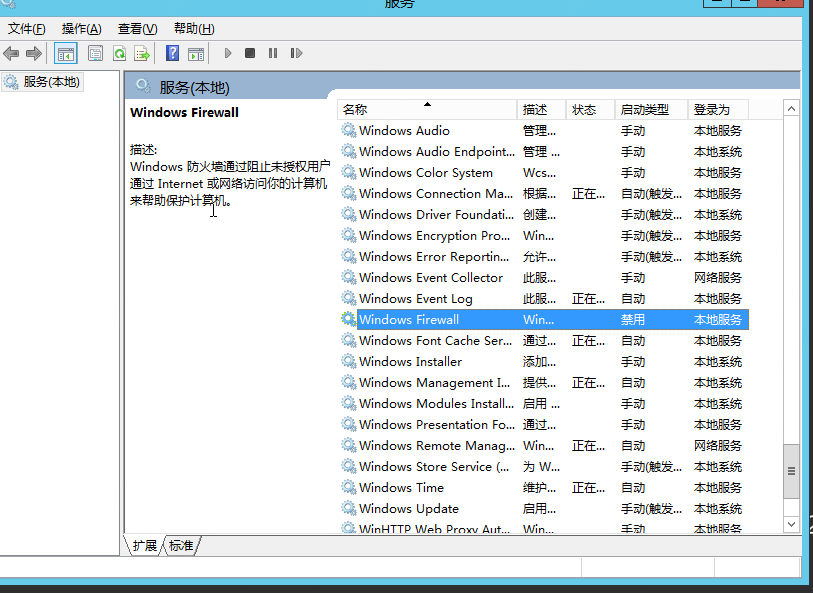Screen dimensions: 813x593
Task: Select the Windows Time service
Action: (544, 488)
